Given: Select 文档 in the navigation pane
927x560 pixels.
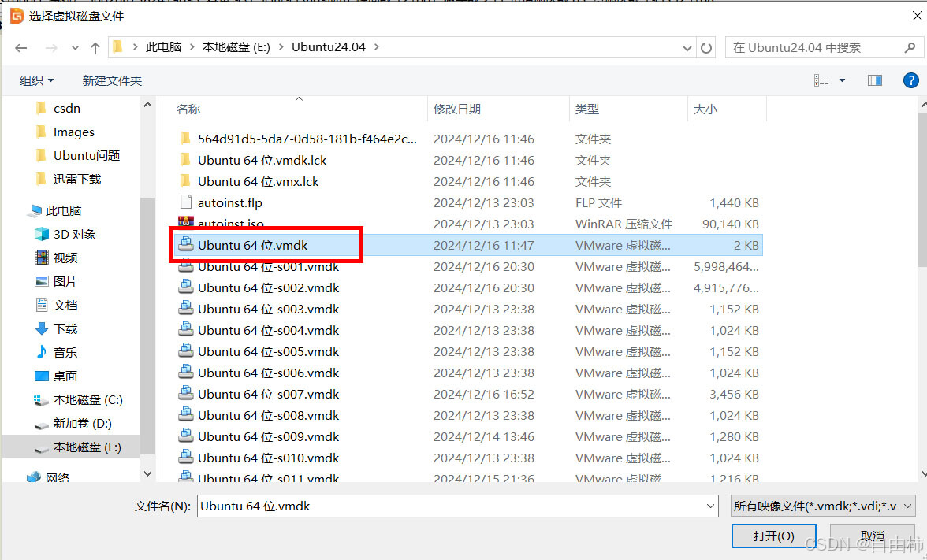Looking at the screenshot, I should 65,306.
